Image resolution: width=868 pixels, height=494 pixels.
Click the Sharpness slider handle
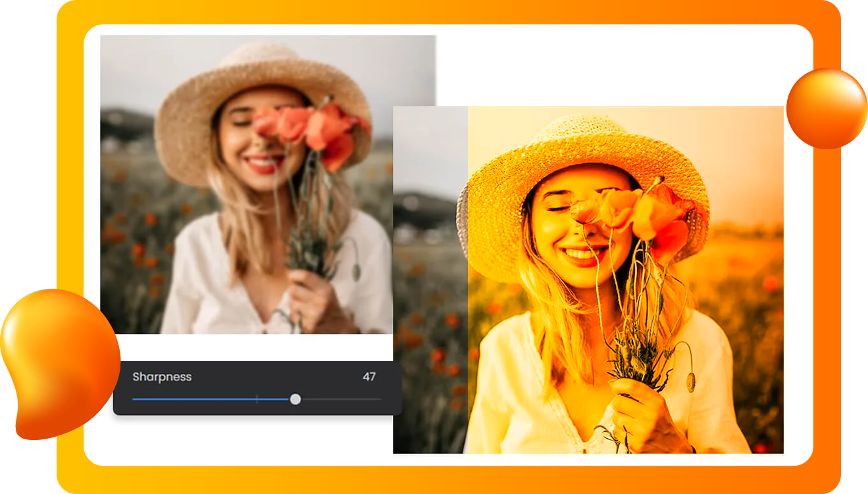295,399
